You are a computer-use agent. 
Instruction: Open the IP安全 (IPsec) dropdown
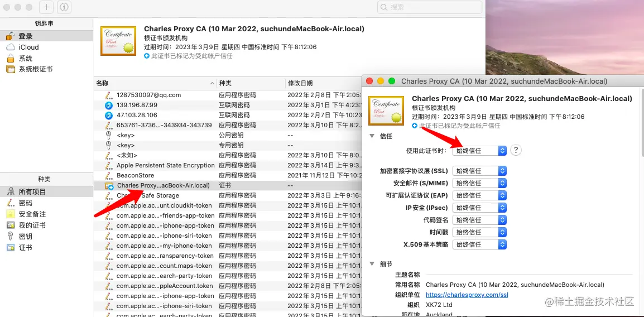point(479,208)
